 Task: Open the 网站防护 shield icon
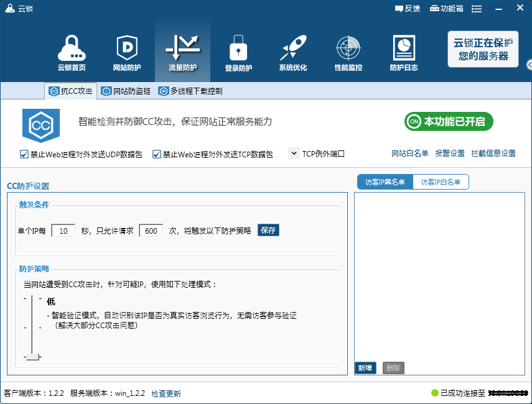pyautogui.click(x=127, y=53)
